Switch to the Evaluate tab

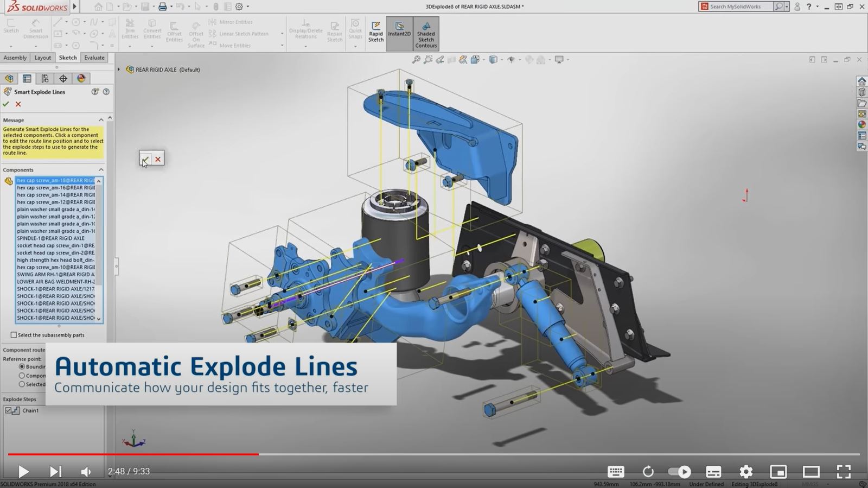94,58
